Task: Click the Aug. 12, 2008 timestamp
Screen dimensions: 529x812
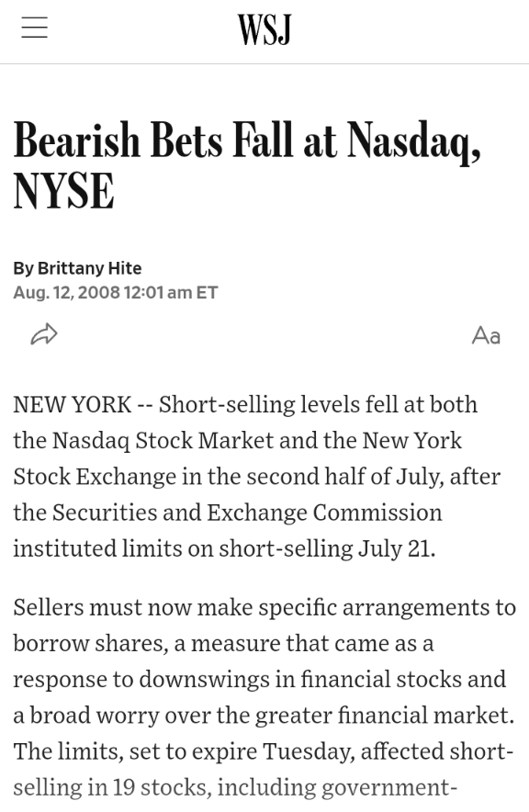Action: pyautogui.click(x=116, y=293)
